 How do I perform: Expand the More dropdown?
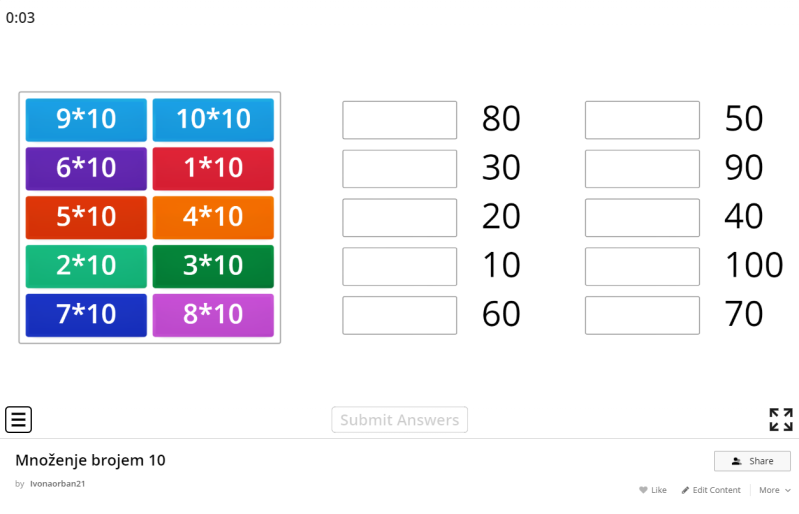(x=774, y=490)
